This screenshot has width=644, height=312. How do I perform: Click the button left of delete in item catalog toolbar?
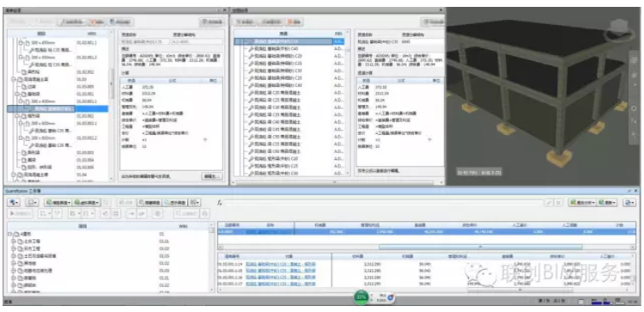72,21
